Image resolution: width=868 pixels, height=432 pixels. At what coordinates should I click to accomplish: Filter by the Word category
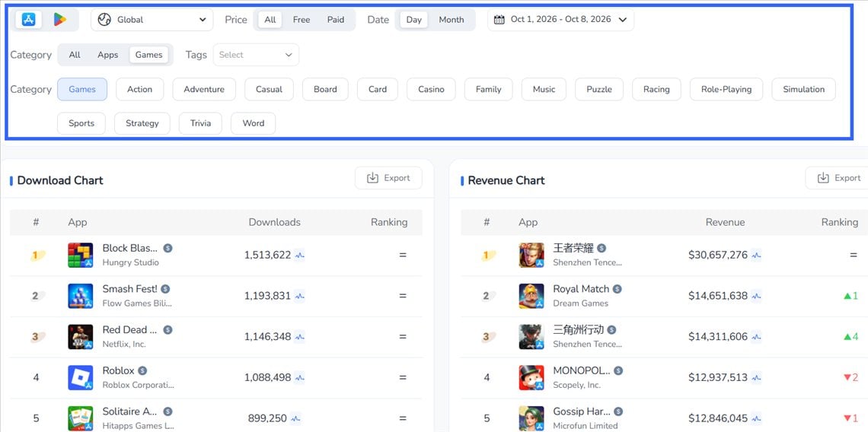pos(253,123)
